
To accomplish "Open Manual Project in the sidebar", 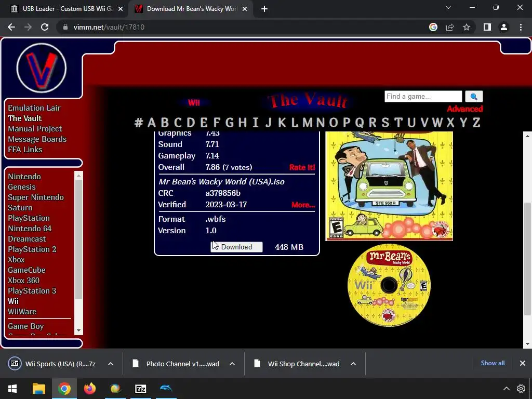I will (x=35, y=129).
